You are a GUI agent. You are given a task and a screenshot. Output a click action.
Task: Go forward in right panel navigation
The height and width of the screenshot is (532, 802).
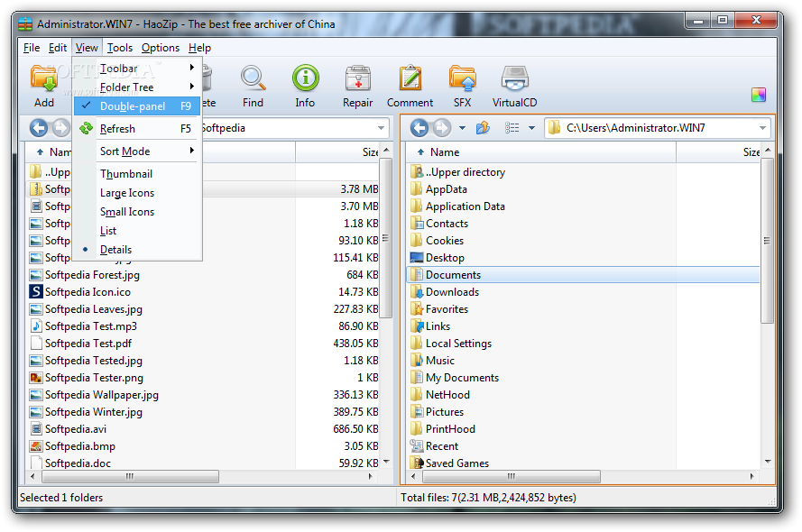[442, 128]
